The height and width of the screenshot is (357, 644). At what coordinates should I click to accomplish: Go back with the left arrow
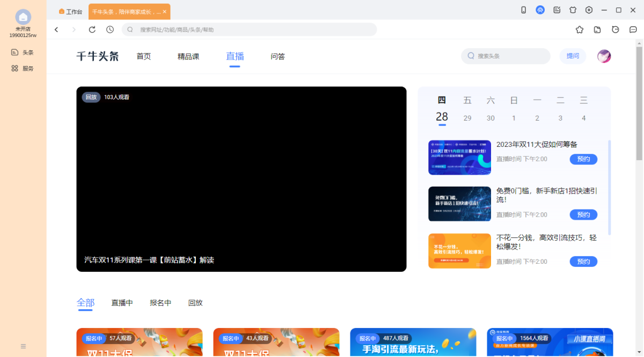pos(56,29)
